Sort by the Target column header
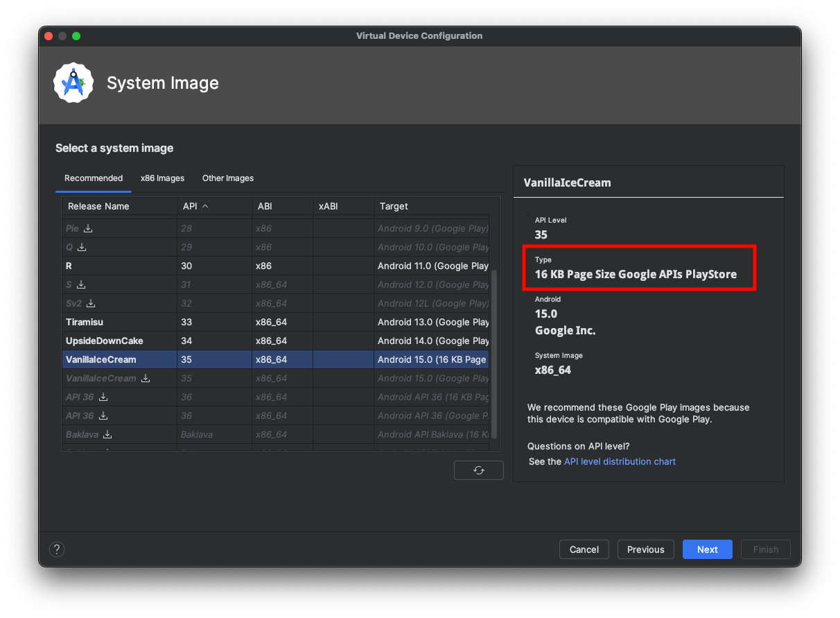The height and width of the screenshot is (618, 840). pyautogui.click(x=432, y=206)
